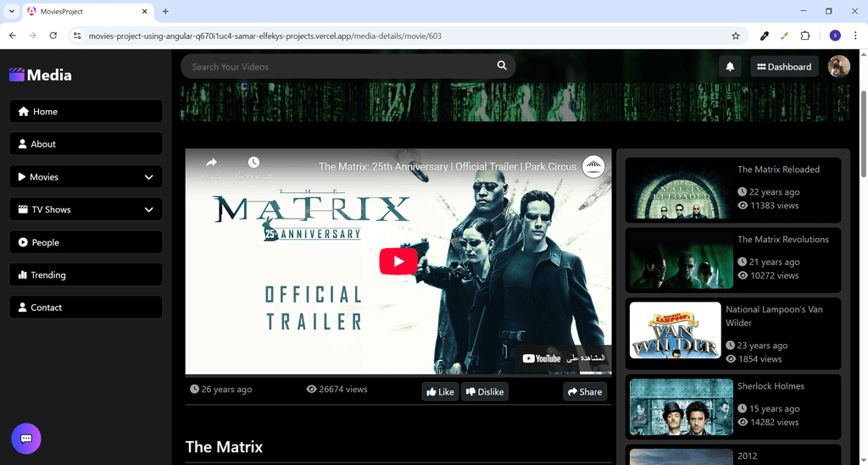Open the About page
Image resolution: width=868 pixels, height=465 pixels.
[86, 144]
